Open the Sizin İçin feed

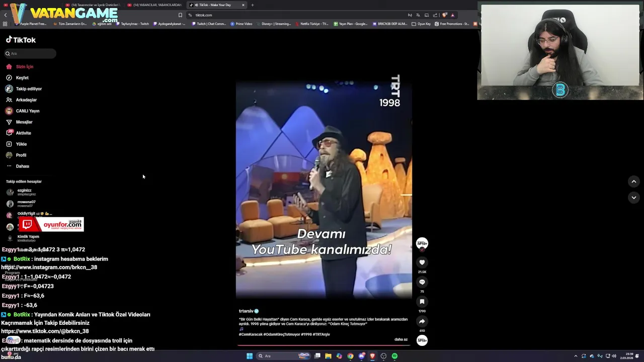20,66
